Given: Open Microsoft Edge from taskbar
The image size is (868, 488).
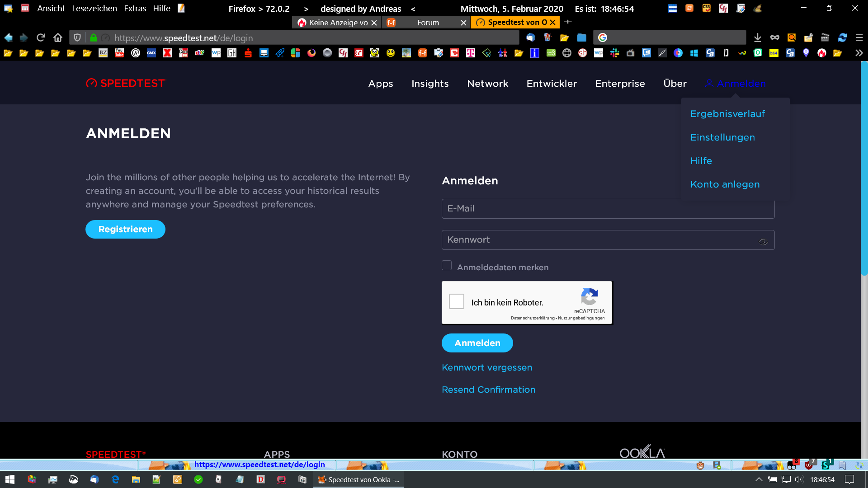Looking at the screenshot, I should pyautogui.click(x=115, y=479).
